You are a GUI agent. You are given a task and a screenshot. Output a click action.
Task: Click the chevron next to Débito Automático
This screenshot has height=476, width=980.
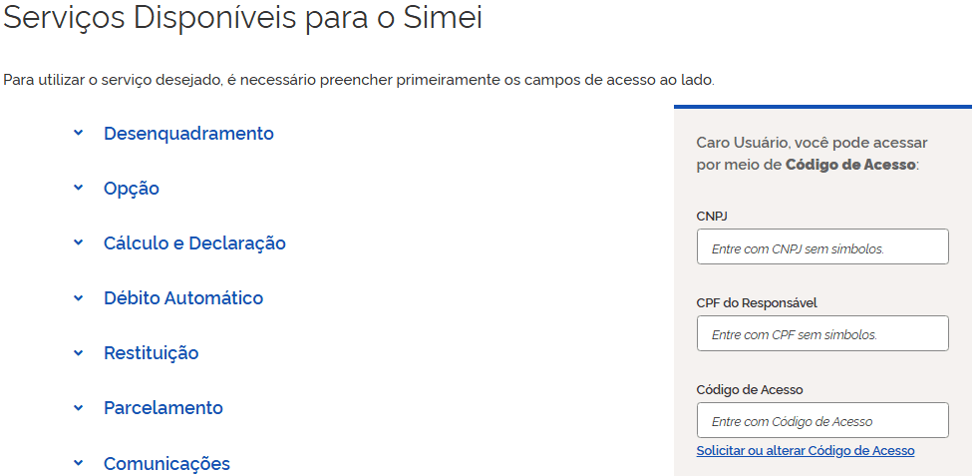click(x=78, y=297)
